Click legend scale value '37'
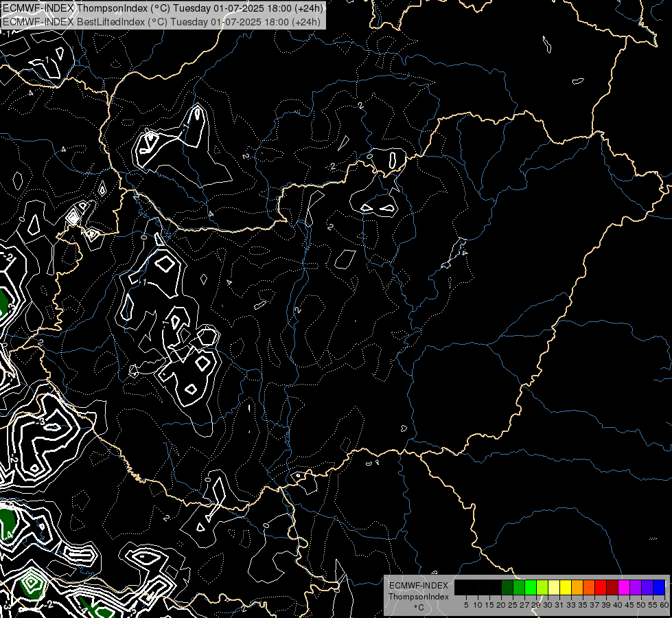 pos(594,605)
